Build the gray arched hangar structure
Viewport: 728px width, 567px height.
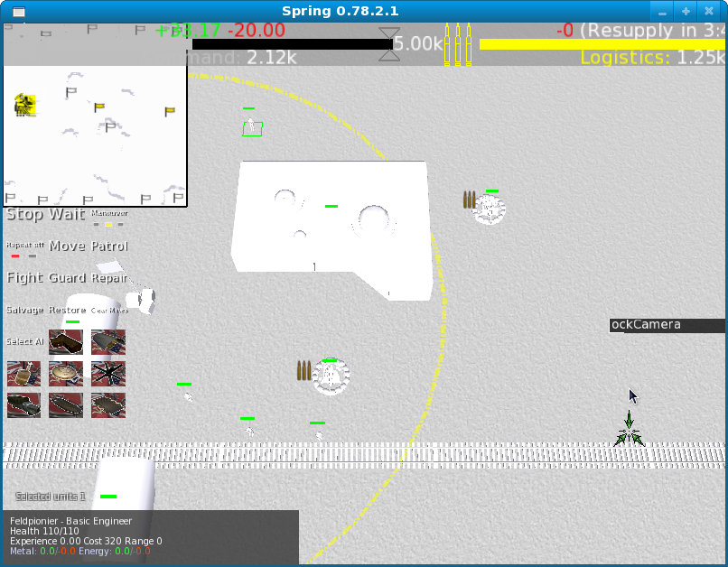tap(108, 342)
